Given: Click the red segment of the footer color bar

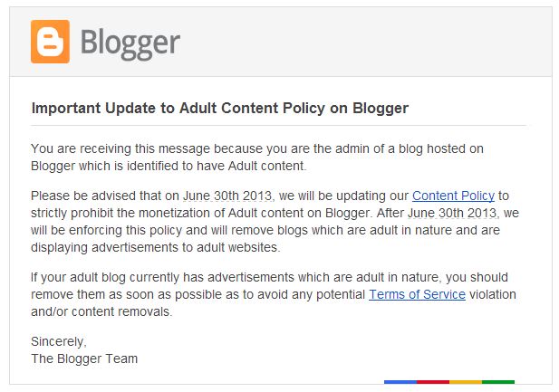Looking at the screenshot, I should [433, 382].
